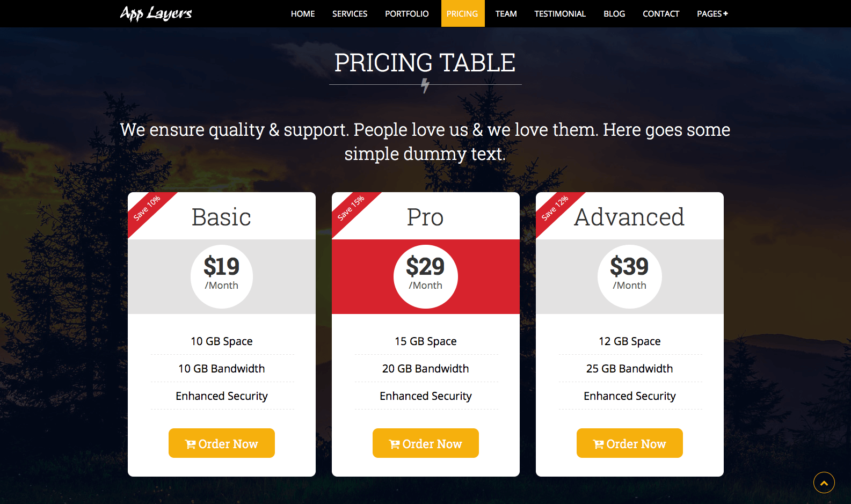Image resolution: width=851 pixels, height=504 pixels.
Task: Click the Save 12% ribbon on Advanced
Action: click(555, 208)
